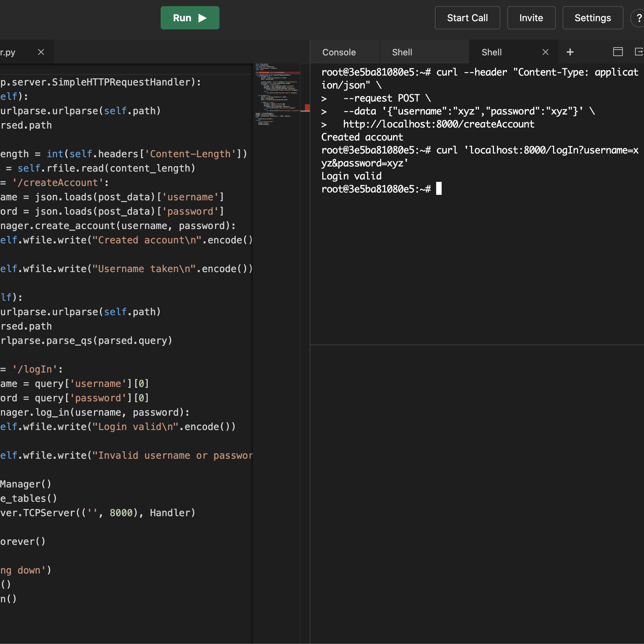Viewport: 644px width, 644px height.
Task: Add a new terminal tab with plus icon
Action: tap(570, 52)
